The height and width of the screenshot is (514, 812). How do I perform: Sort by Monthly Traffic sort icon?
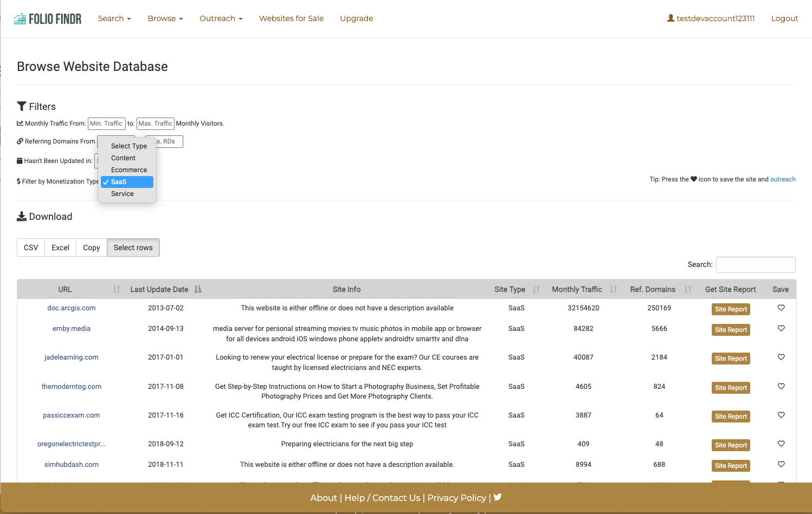pos(614,289)
